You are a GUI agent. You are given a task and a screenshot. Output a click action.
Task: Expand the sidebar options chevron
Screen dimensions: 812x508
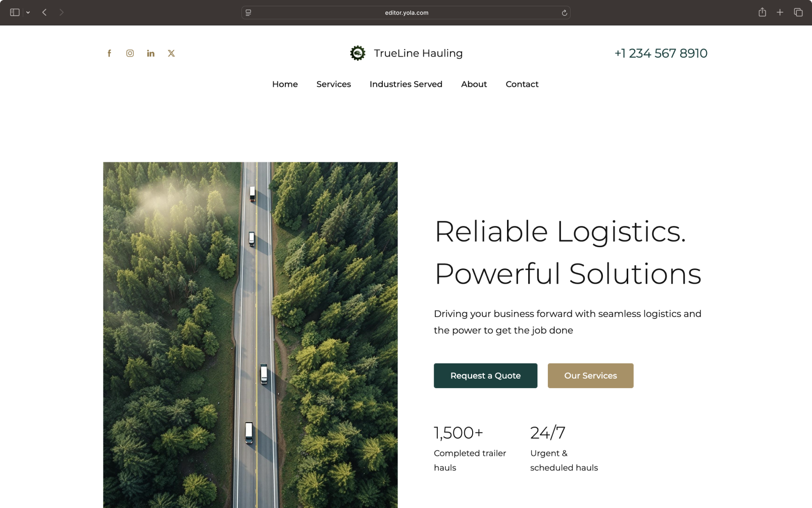(28, 12)
